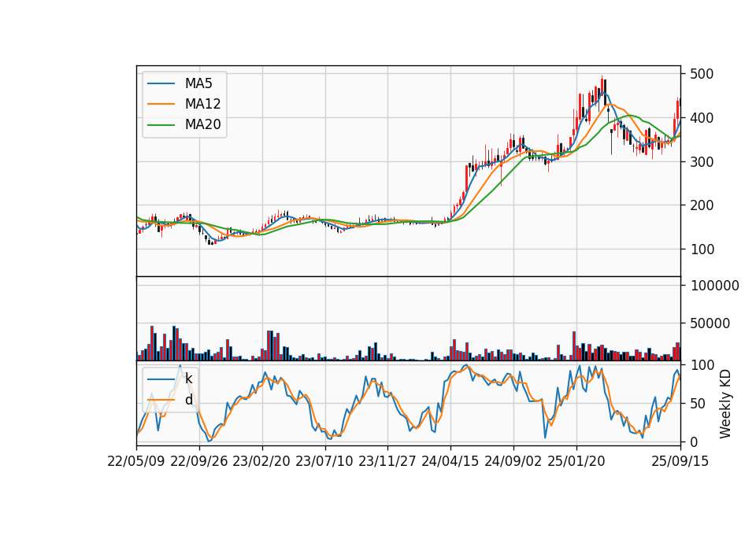
Task: Click the orange MA12 legend line sample
Action: [x=161, y=104]
